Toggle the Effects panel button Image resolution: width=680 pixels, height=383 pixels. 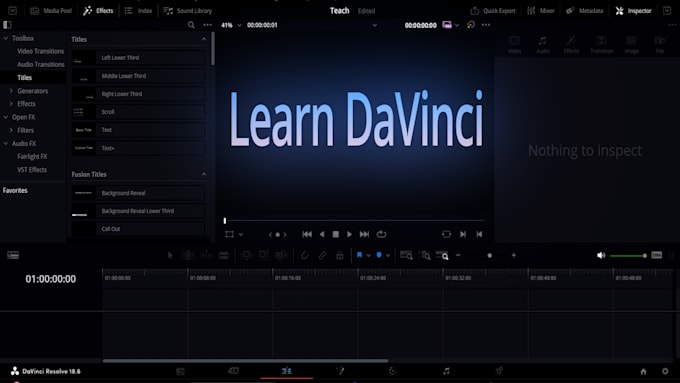[x=98, y=11]
